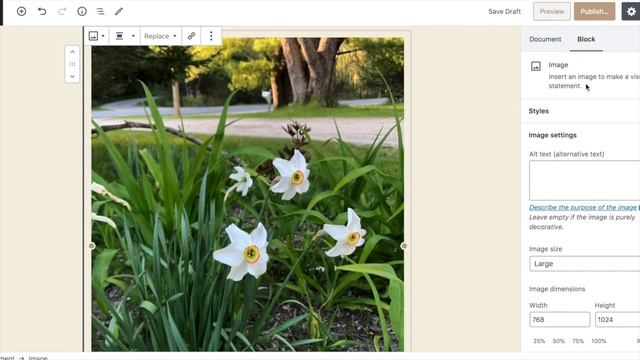Click the left image resize handle
This screenshot has height=360, width=640.
tap(92, 246)
